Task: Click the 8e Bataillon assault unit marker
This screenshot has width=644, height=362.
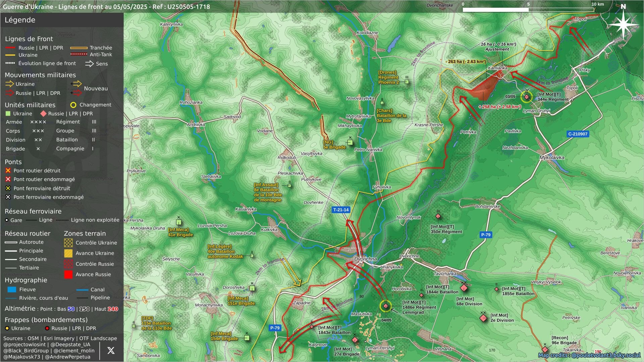Action: (289, 185)
